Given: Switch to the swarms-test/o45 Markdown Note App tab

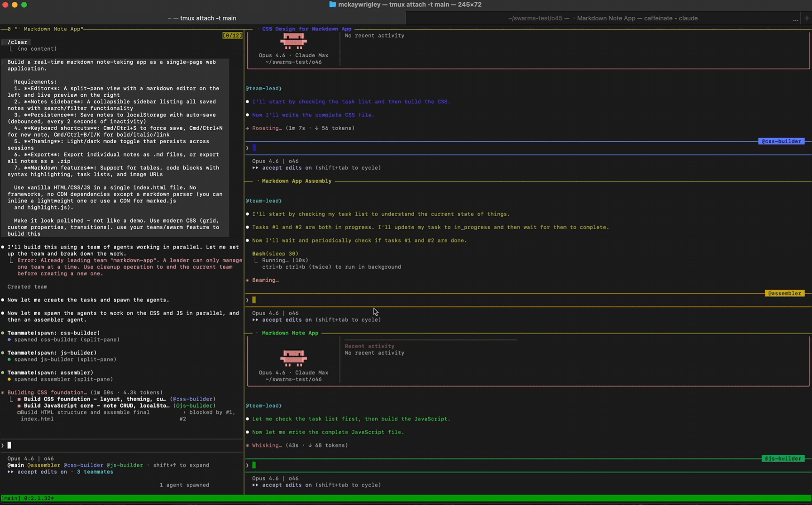Looking at the screenshot, I should [602, 18].
